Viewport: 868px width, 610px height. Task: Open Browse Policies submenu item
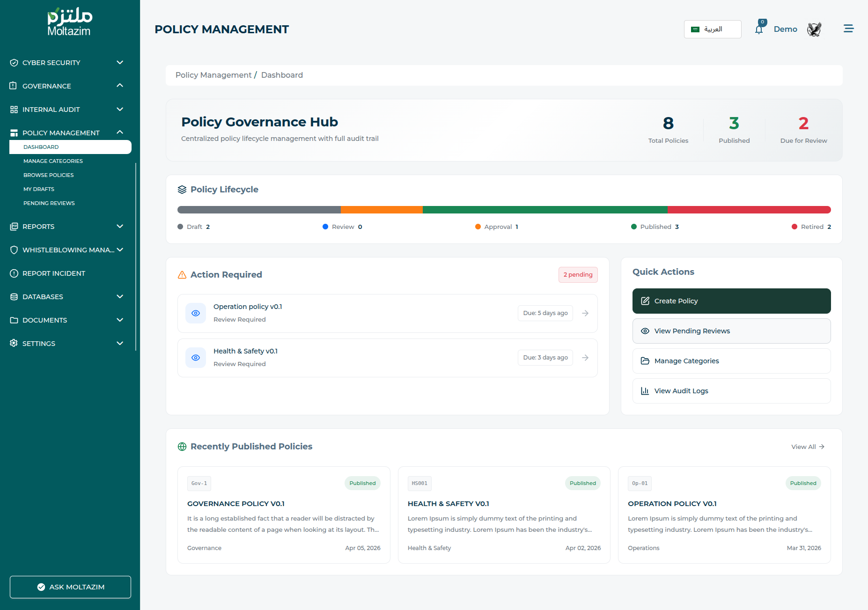tap(49, 175)
